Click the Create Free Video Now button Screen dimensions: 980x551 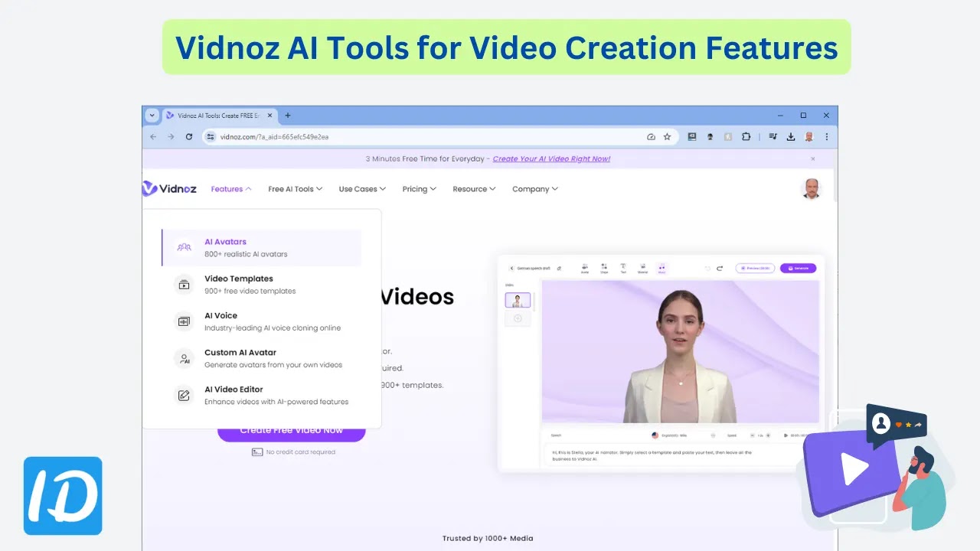tap(292, 432)
